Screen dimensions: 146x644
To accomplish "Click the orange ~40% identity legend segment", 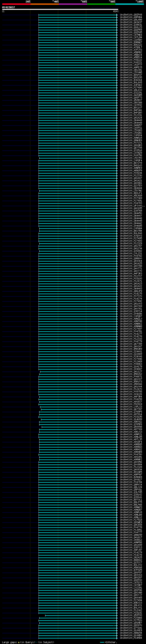I will point(45,4).
